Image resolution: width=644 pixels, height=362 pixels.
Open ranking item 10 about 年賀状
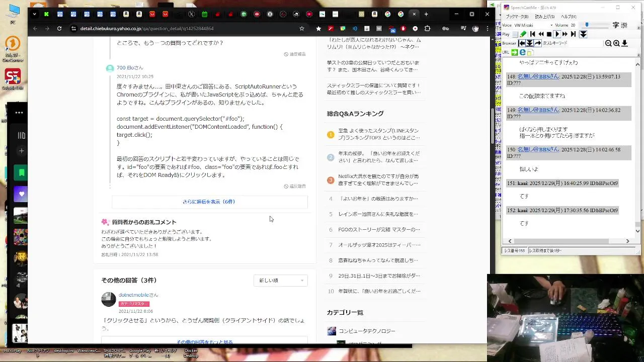[x=379, y=291]
